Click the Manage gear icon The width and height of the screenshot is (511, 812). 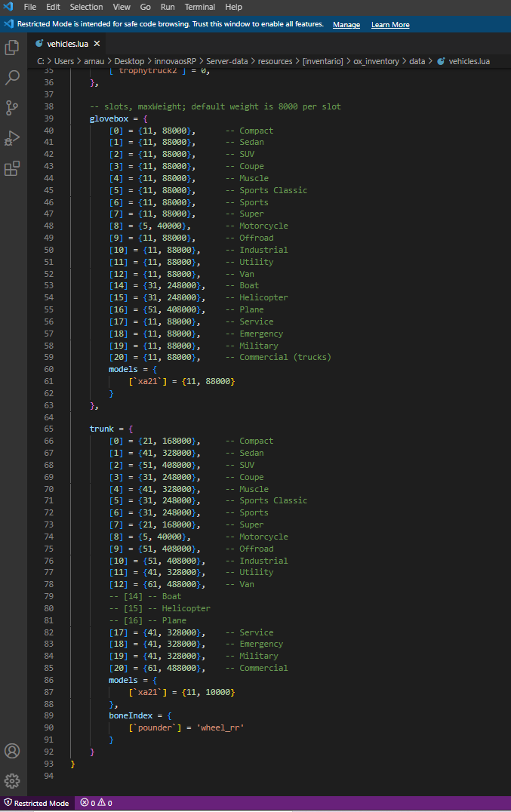(12, 780)
